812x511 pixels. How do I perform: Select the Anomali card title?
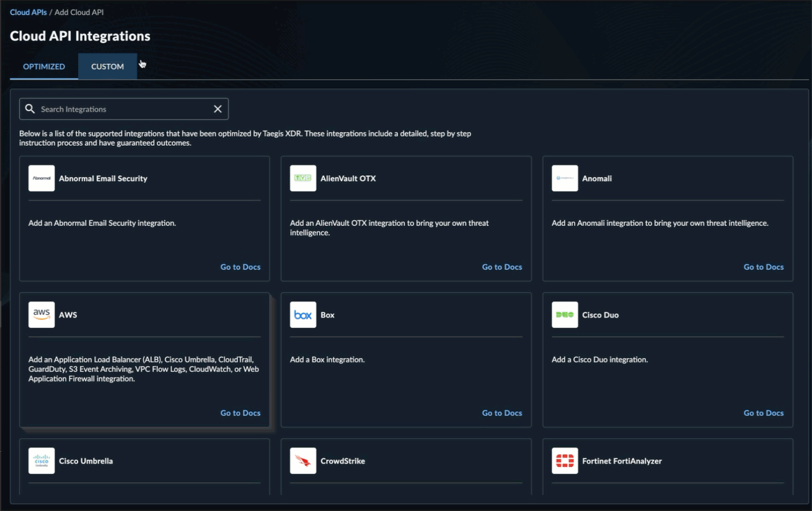(597, 178)
